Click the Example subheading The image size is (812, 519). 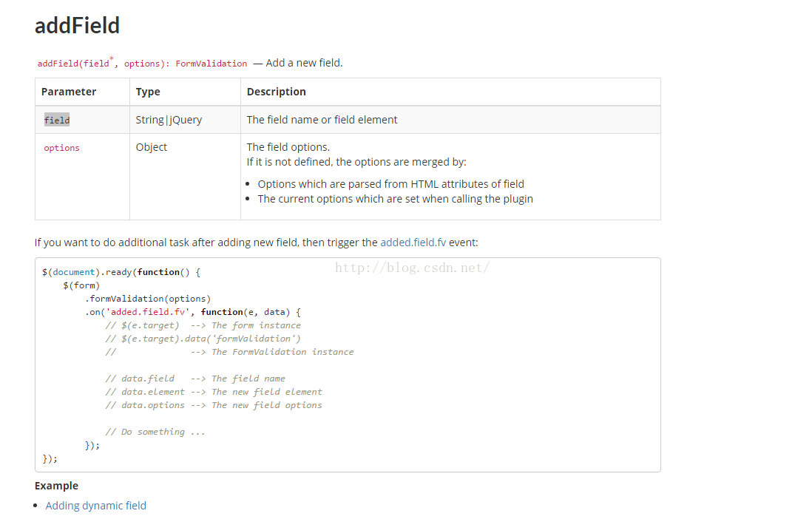click(x=56, y=486)
